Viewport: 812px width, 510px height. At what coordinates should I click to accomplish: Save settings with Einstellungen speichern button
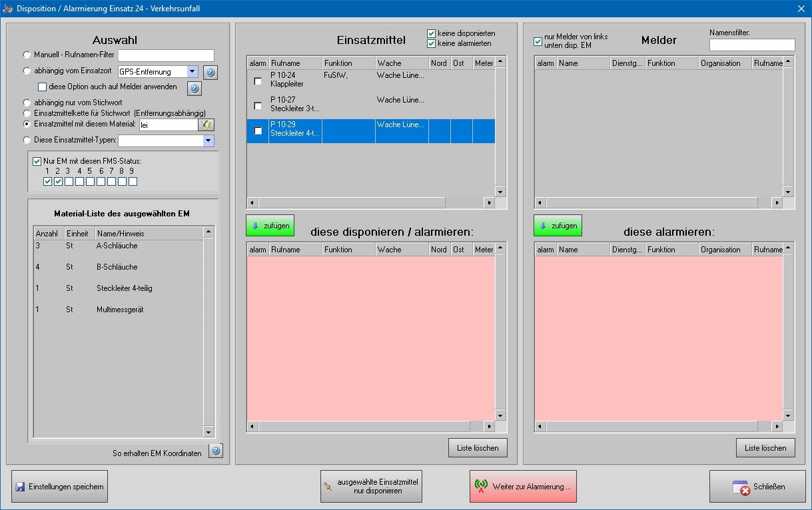pos(59,487)
